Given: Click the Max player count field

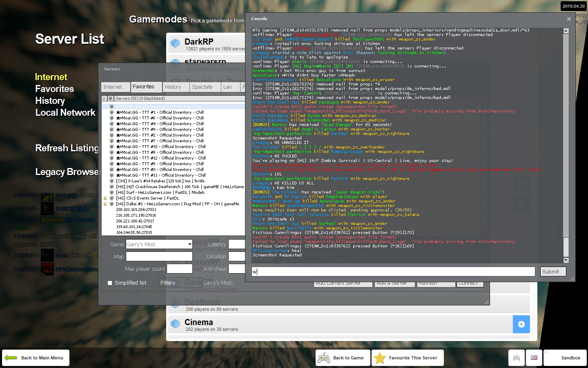Looking at the screenshot, I should coord(180,269).
